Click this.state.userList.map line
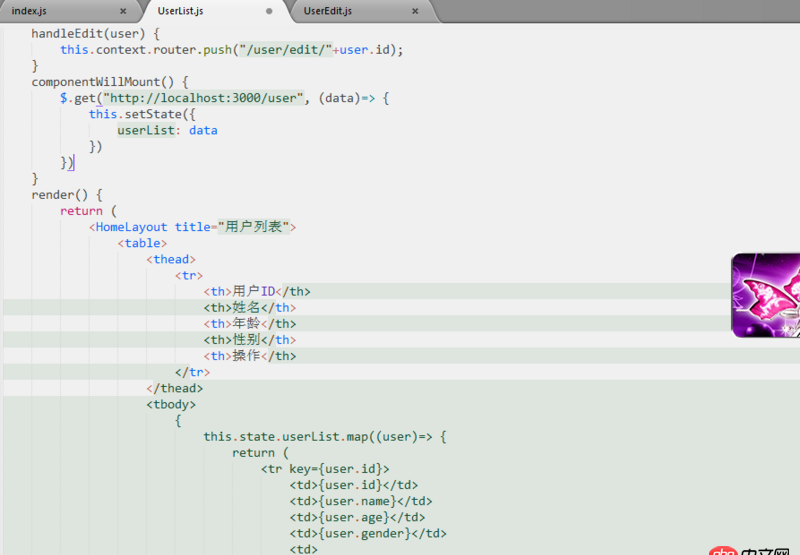 click(x=325, y=437)
